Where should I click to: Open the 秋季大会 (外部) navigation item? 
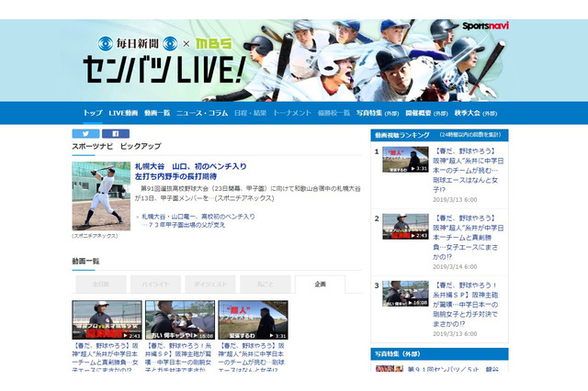coord(476,113)
